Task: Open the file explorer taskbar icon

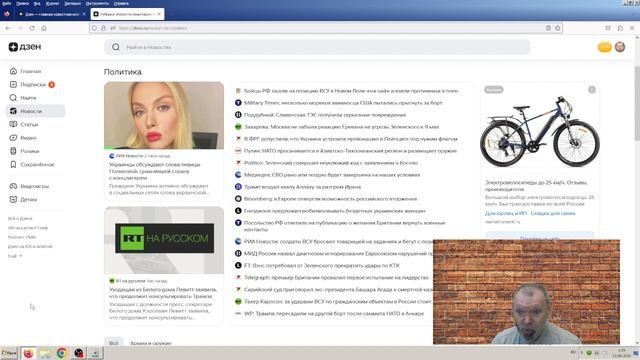Action: 45,353
